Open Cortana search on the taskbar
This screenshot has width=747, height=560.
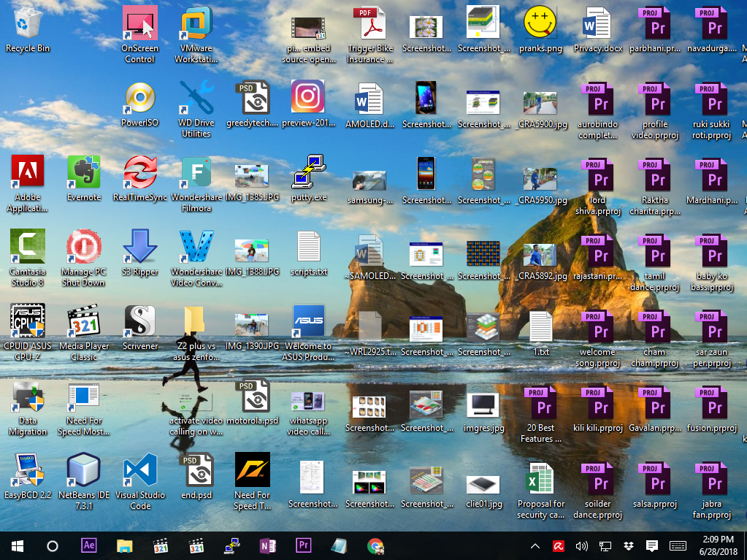(x=51, y=545)
